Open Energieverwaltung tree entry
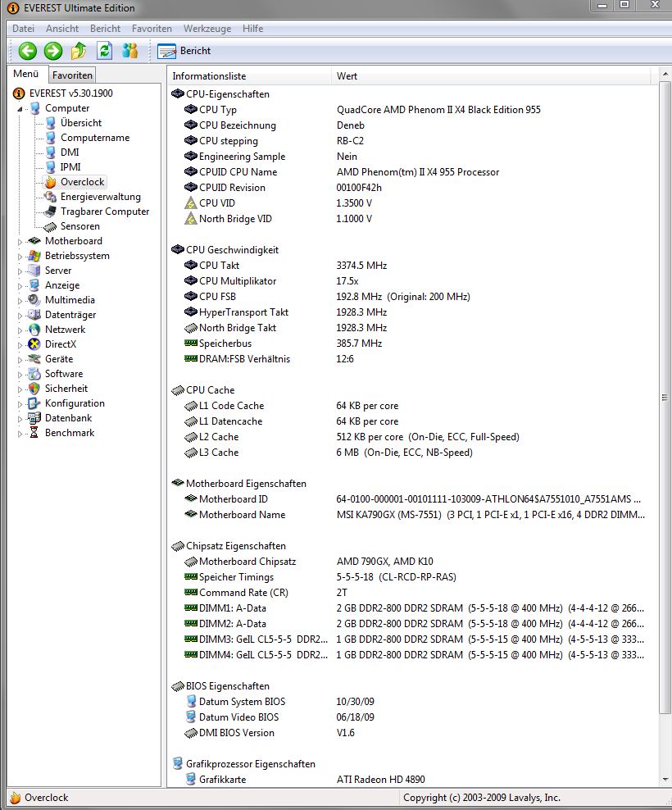 coord(101,197)
